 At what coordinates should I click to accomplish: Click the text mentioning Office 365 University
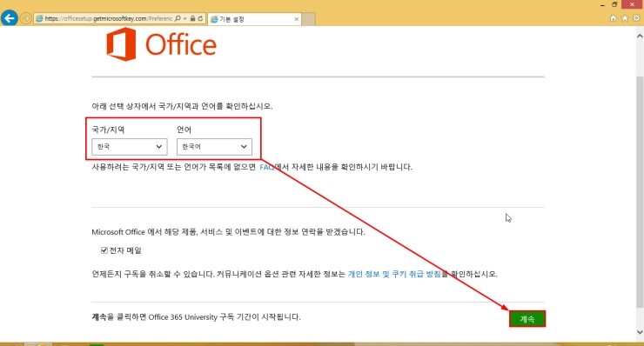click(196, 316)
